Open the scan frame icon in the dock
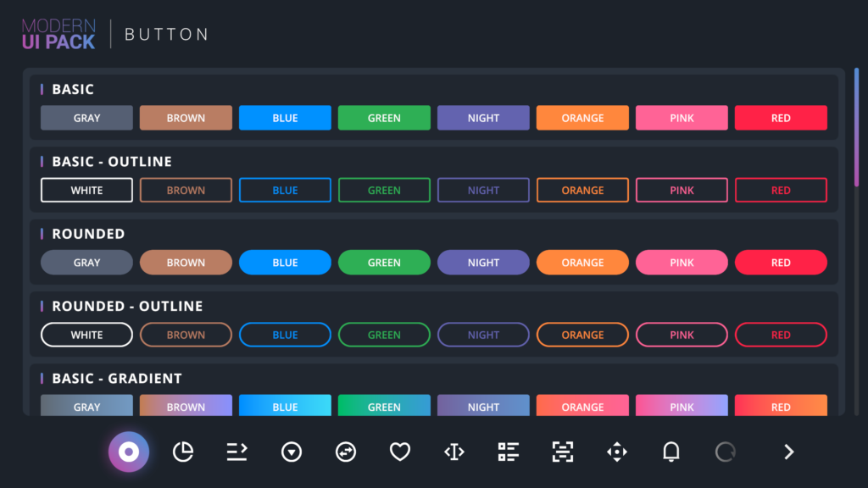The width and height of the screenshot is (868, 488). [563, 452]
